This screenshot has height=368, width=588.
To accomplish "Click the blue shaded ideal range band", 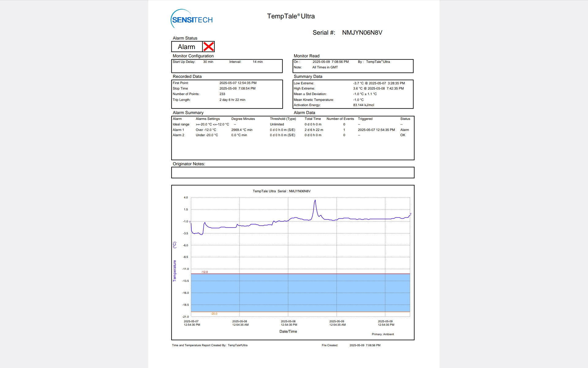I will (x=300, y=293).
